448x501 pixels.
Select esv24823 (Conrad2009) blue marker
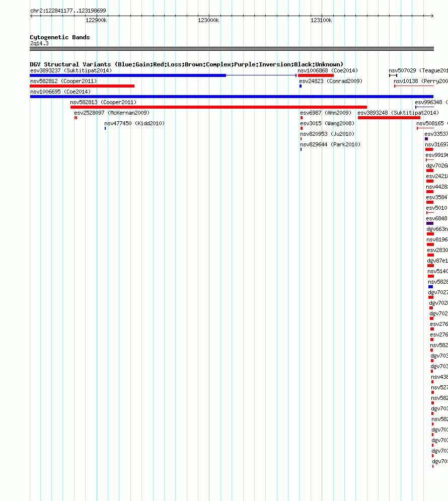click(x=301, y=86)
